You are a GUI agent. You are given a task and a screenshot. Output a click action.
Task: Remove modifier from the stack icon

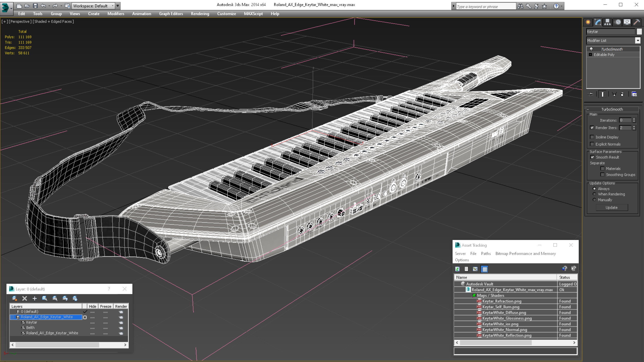(x=622, y=94)
